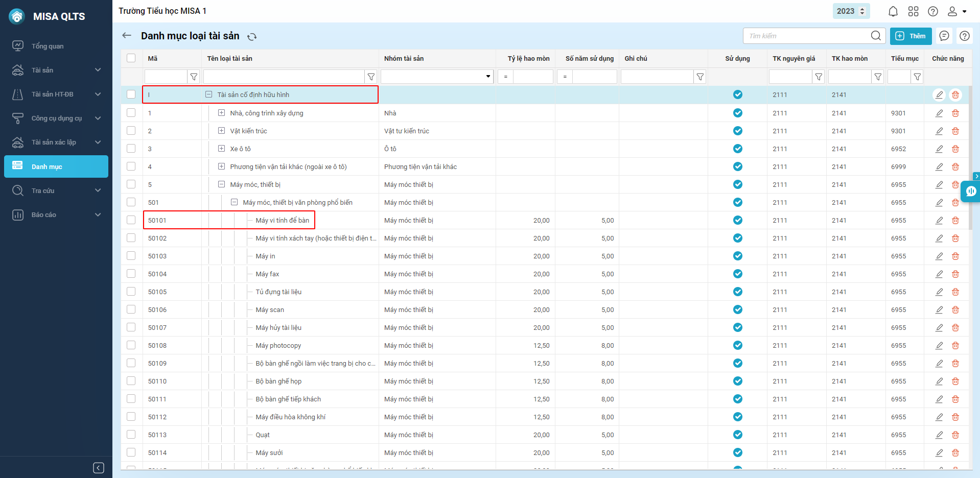
Task: Click the refresh icon beside page title
Action: pyautogui.click(x=252, y=37)
